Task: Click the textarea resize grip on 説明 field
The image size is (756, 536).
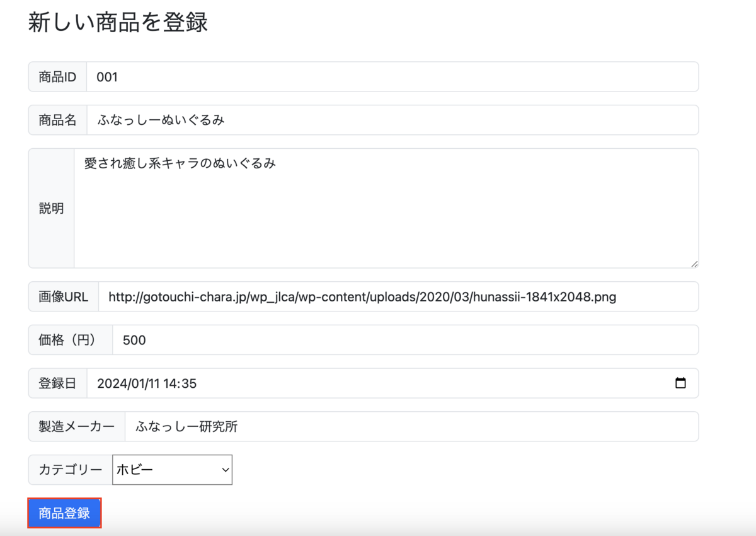Action: (x=693, y=263)
